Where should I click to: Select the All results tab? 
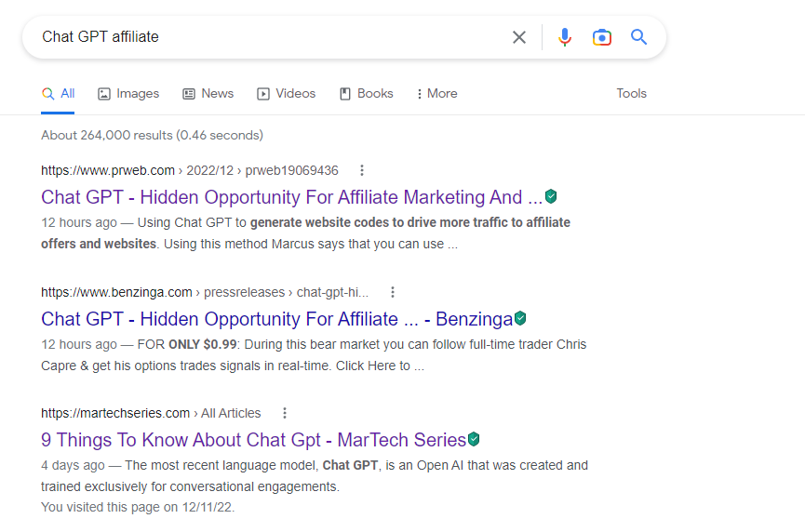tap(58, 93)
